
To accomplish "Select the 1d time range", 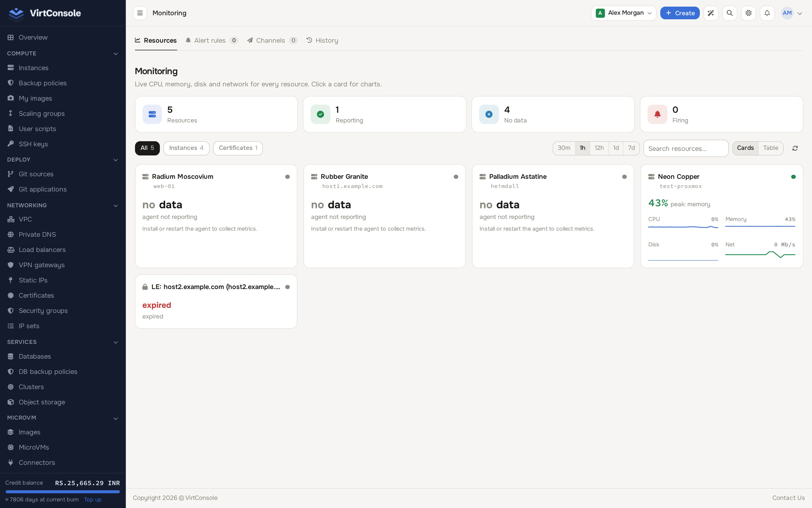I will click(616, 148).
